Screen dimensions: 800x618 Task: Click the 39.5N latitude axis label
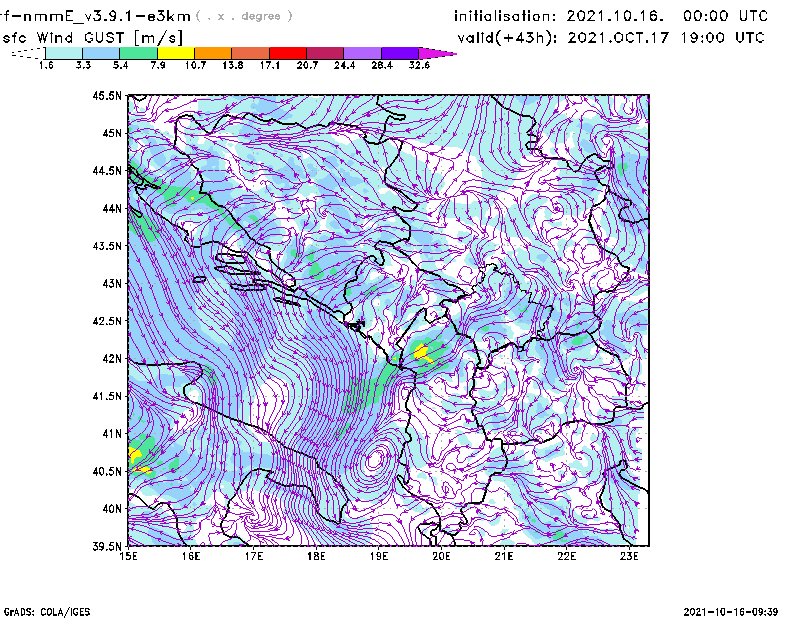(107, 546)
